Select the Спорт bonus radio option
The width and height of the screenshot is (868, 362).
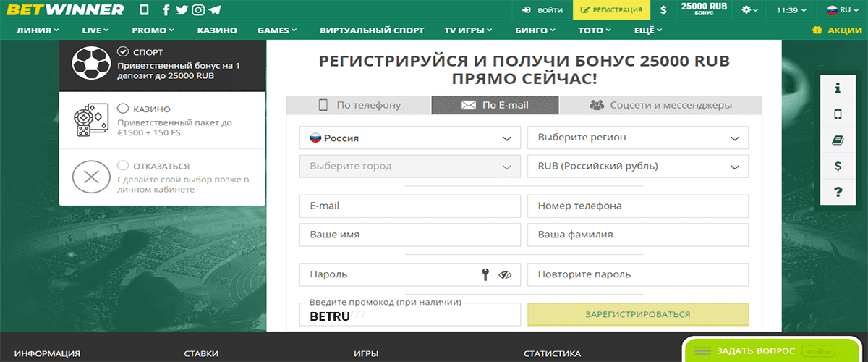[x=122, y=51]
